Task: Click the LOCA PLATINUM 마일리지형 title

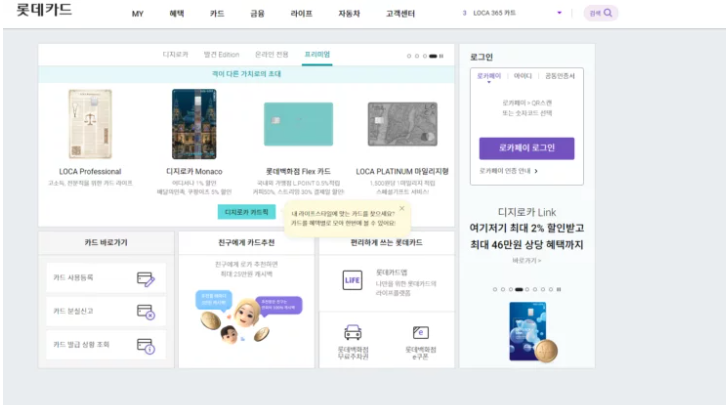Action: (402, 171)
